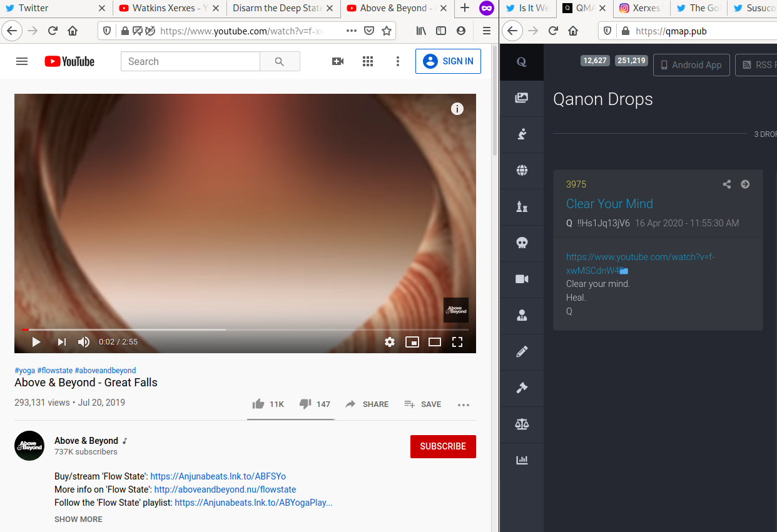Share the Great Falls video
This screenshot has width=777, height=532.
pos(367,404)
